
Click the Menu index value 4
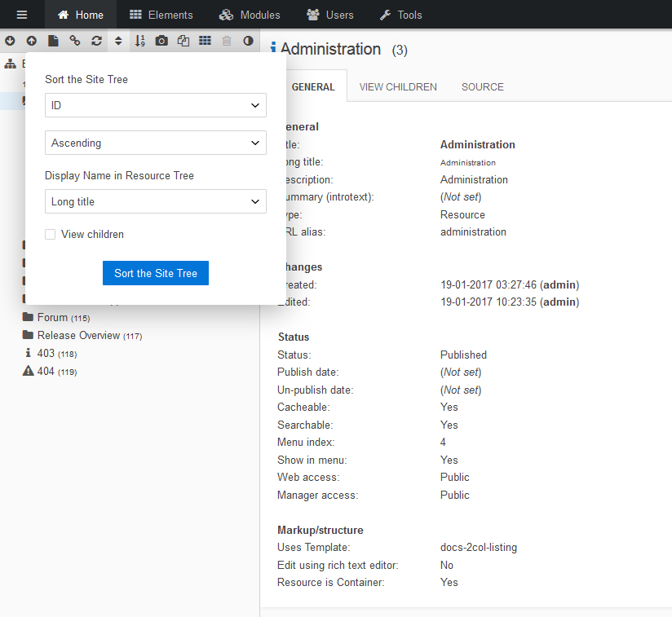[x=443, y=442]
